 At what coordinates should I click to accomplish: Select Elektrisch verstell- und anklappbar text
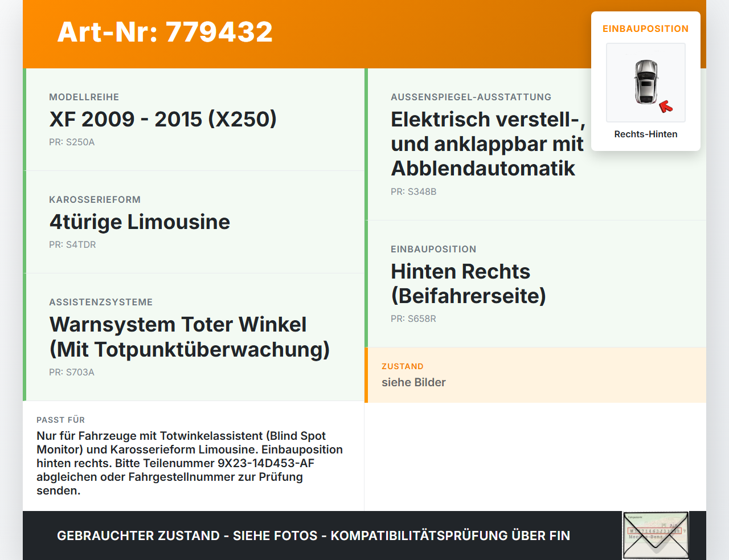click(x=488, y=144)
